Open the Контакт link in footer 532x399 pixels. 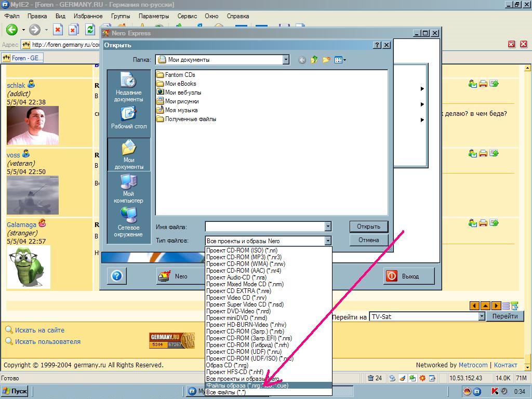(x=505, y=365)
